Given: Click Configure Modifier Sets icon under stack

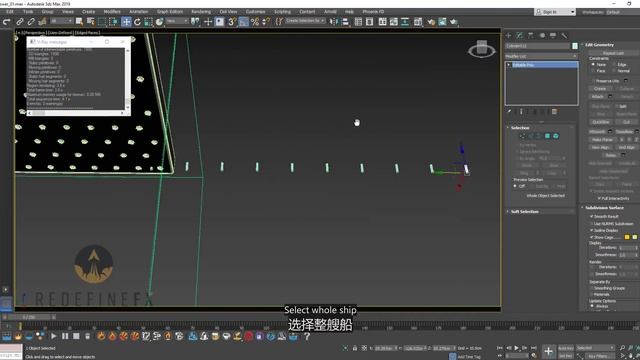Looking at the screenshot, I should coord(554,111).
